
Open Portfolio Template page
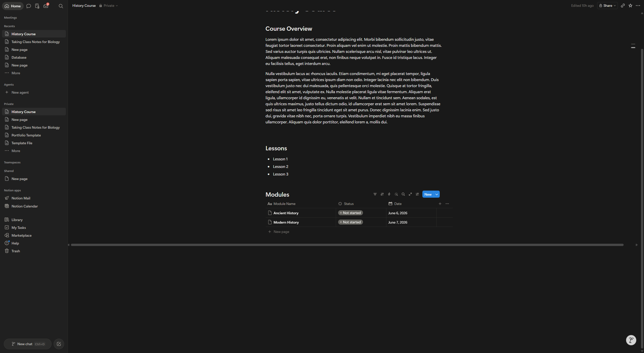(x=34, y=135)
